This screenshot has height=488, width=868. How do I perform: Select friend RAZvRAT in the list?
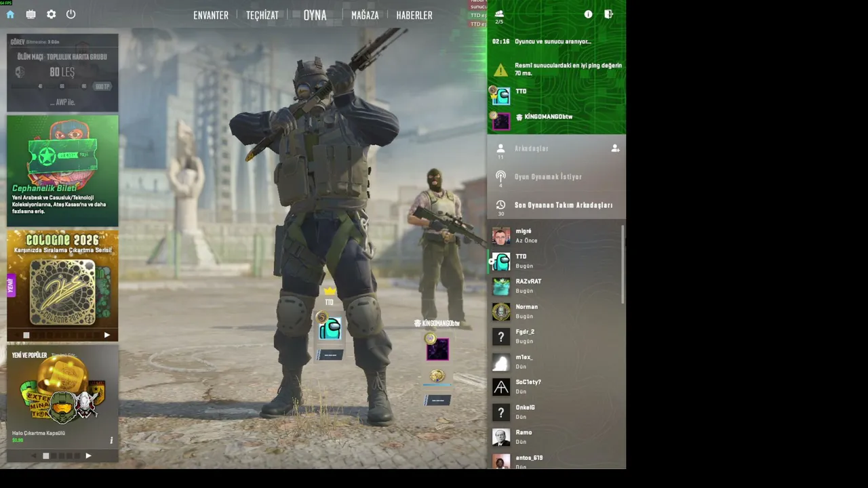point(556,286)
